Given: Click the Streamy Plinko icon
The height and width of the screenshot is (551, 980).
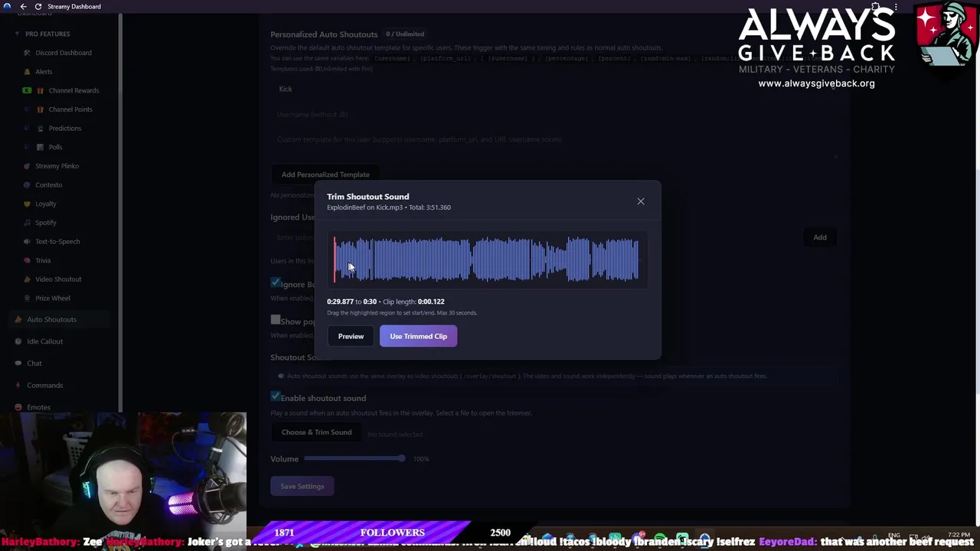Looking at the screenshot, I should [28, 166].
